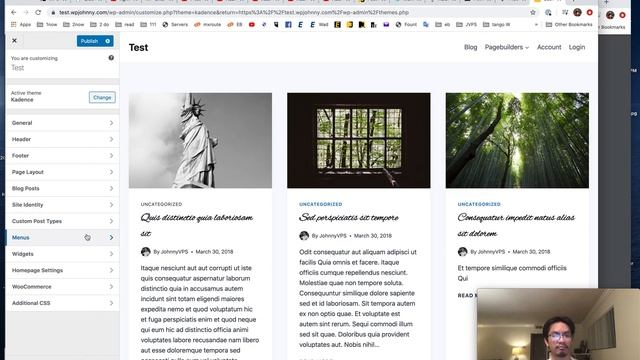Open the customizer help question-mark icon
640x360 pixels.
pos(111,58)
